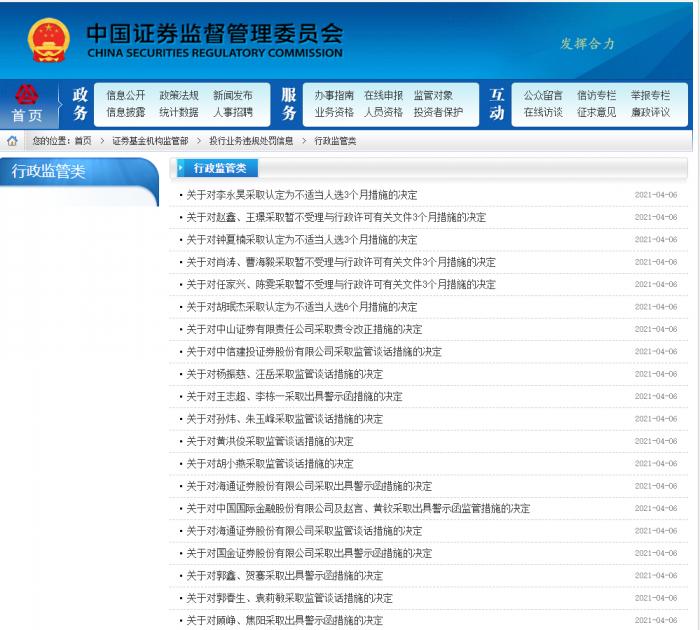Open the 中山证券有限责任公司 责令改正 decision
700x630 pixels.
pos(304,329)
